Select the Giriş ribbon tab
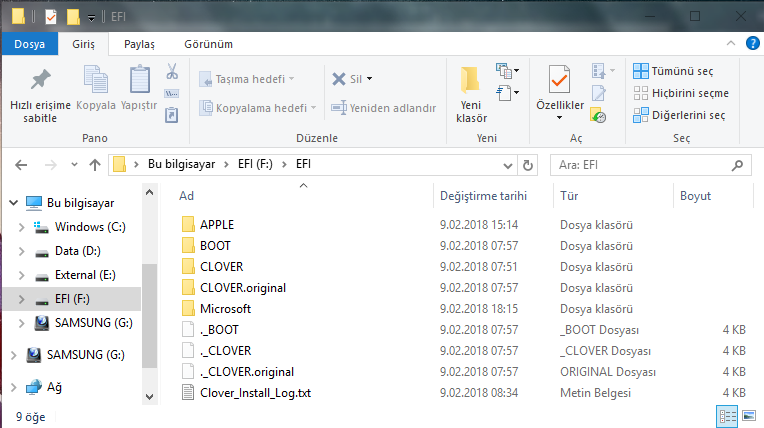 tap(83, 44)
